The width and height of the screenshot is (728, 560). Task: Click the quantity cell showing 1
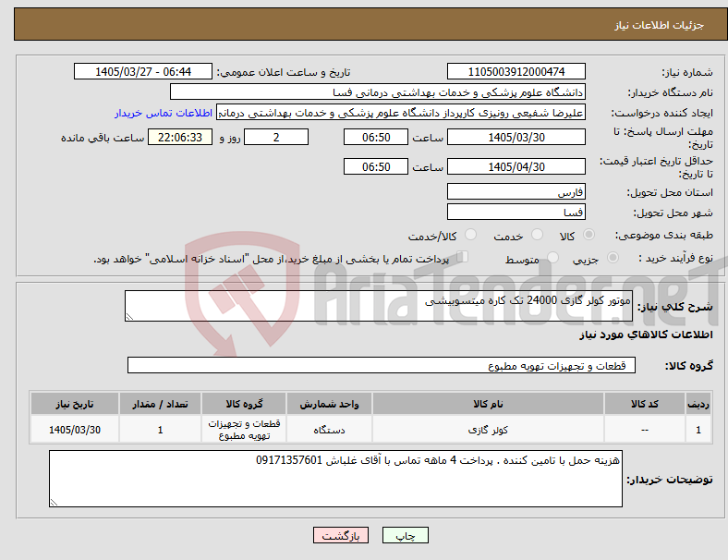(x=160, y=430)
